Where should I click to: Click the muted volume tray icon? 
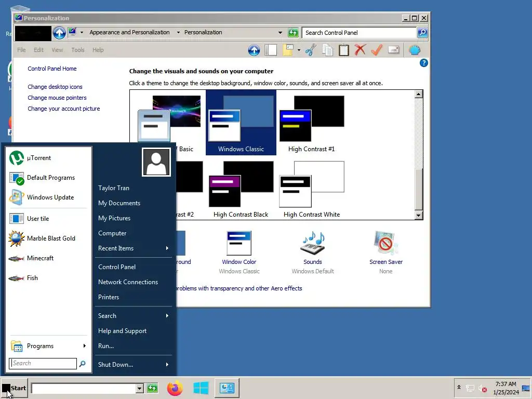(x=483, y=389)
